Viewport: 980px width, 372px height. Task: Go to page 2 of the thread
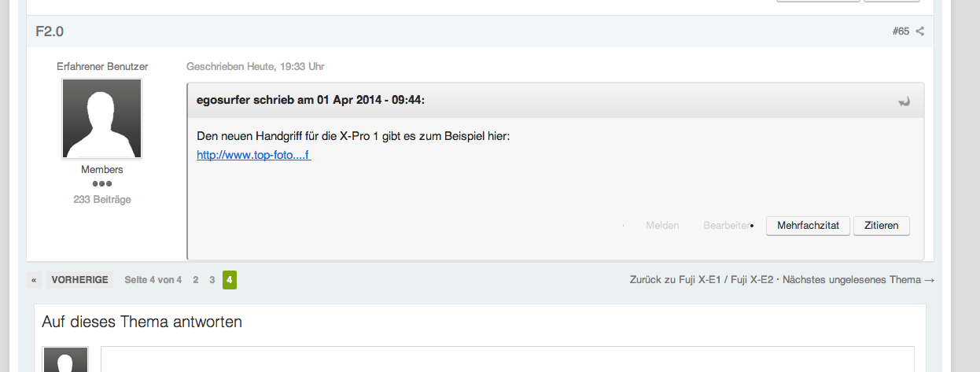coord(195,280)
